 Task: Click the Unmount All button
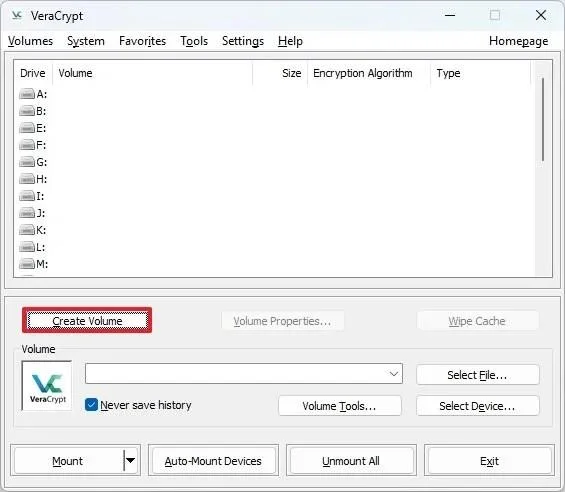(x=351, y=460)
